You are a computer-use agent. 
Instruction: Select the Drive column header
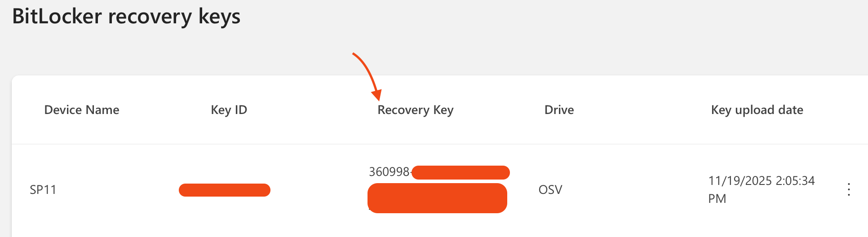point(559,110)
